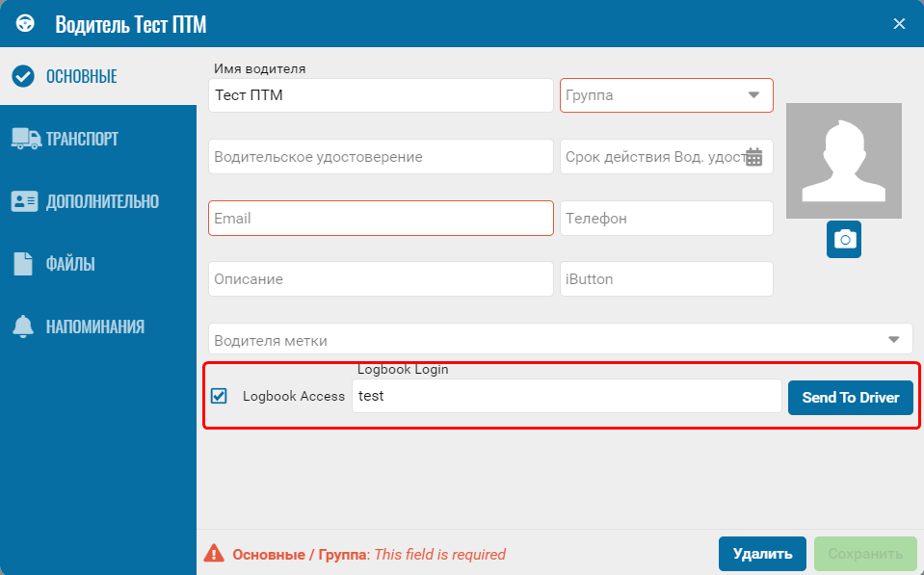The width and height of the screenshot is (924, 575).
Task: Click the Send To Driver button
Action: pos(851,398)
